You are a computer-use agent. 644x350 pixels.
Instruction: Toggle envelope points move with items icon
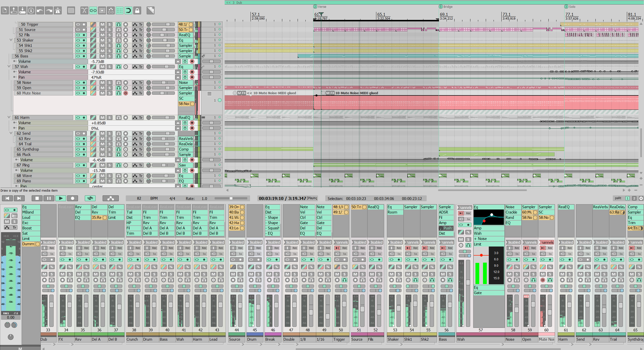111,11
